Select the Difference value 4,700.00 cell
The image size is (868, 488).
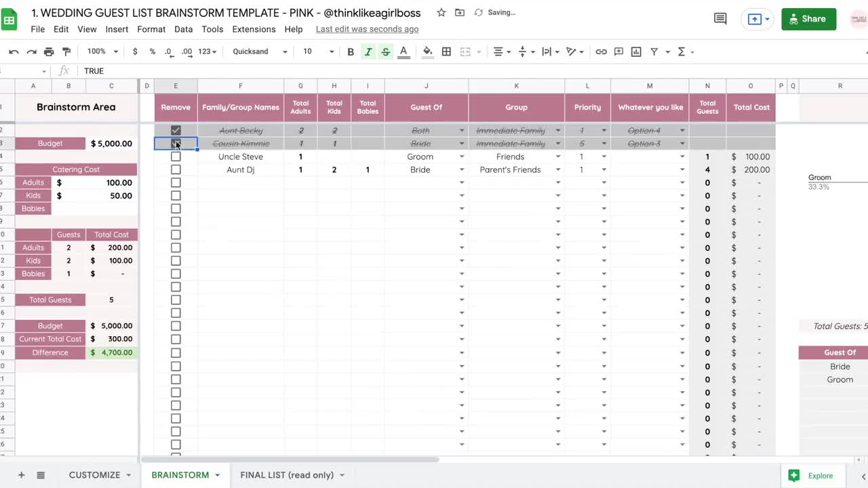point(112,352)
